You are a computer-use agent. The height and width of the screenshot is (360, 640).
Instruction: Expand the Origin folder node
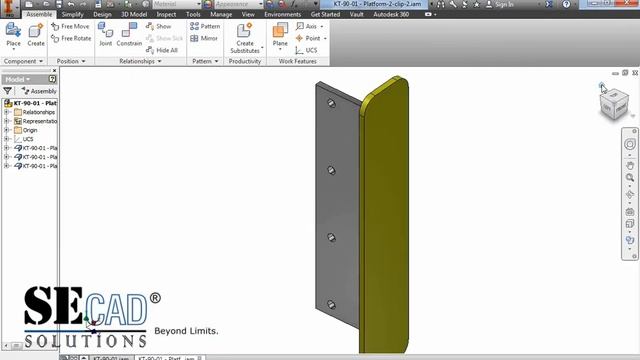tap(6, 130)
